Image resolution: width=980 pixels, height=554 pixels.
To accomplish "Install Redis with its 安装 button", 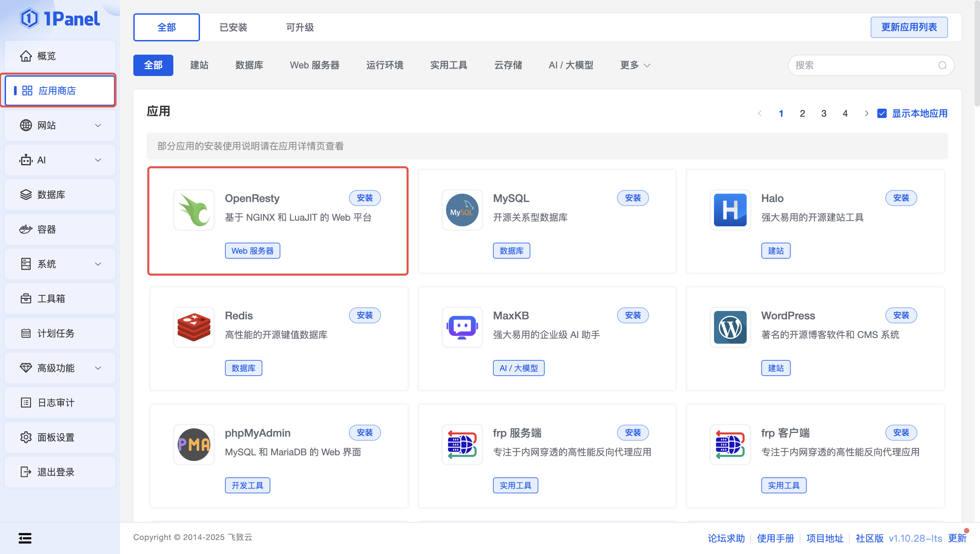I will (365, 315).
